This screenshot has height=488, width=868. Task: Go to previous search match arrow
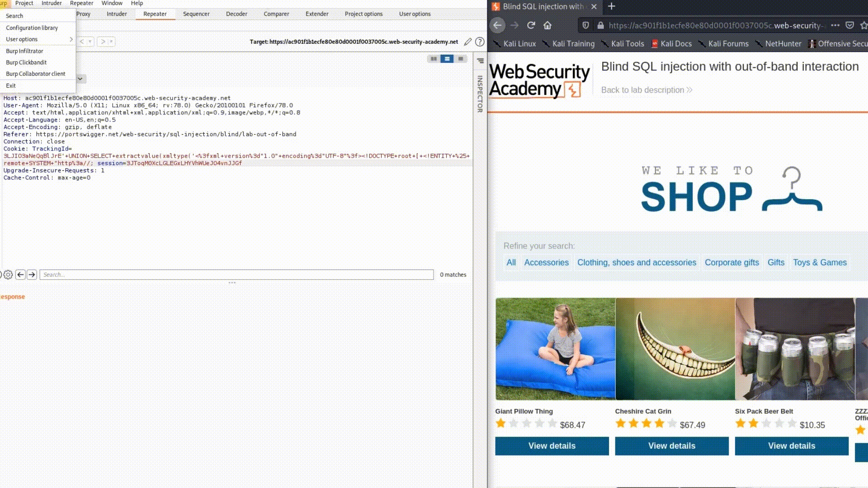pos(20,275)
